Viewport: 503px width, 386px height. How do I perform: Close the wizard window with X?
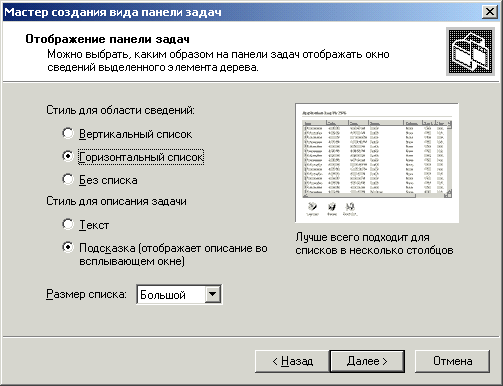pos(490,12)
